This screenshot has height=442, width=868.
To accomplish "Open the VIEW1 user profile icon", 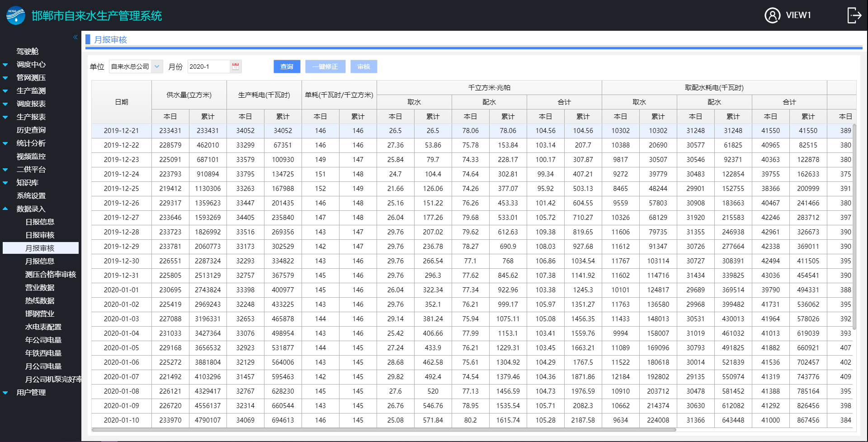I will [772, 15].
